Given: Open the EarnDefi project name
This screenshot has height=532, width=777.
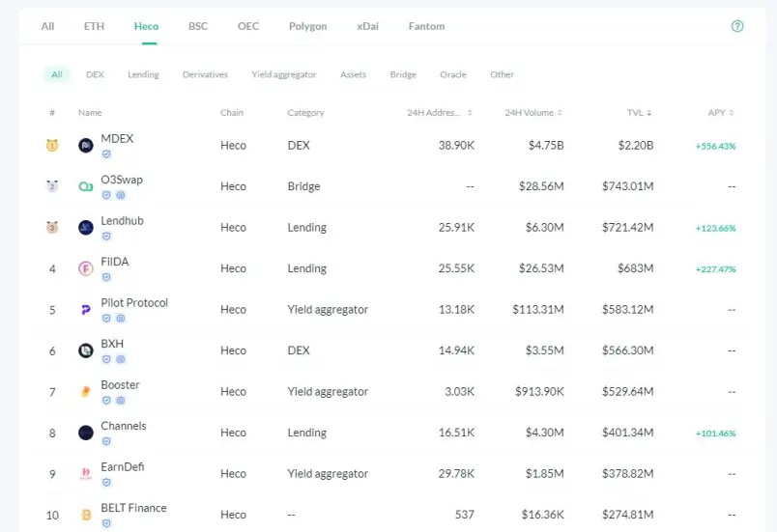Looking at the screenshot, I should 123,467.
